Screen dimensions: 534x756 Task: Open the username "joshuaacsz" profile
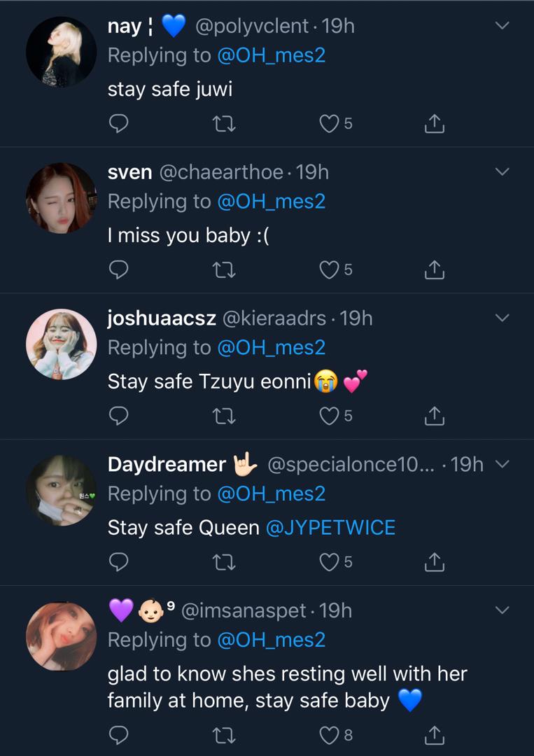click(162, 318)
